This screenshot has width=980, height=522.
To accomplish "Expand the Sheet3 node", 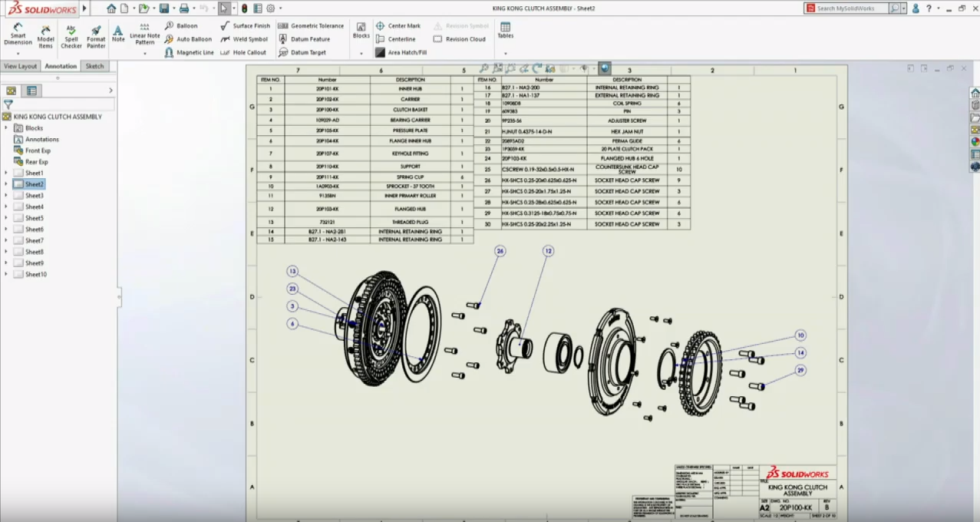I will click(x=6, y=196).
